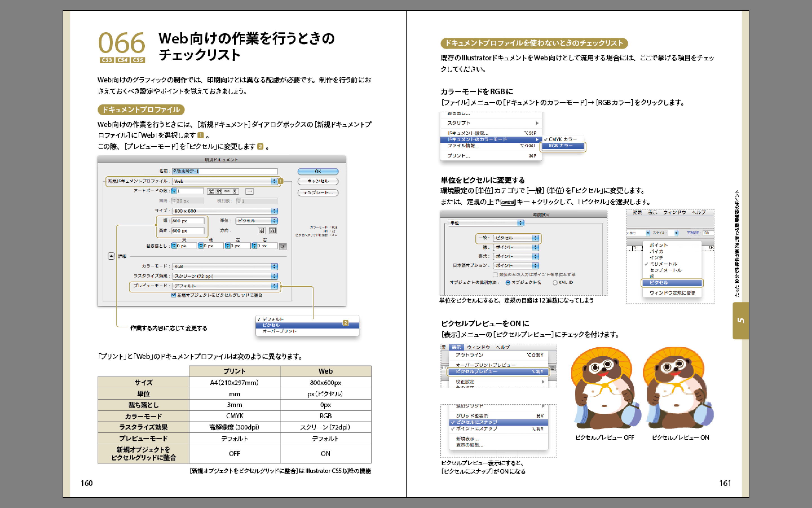Set landscape orientation icon beside 方向

click(x=273, y=231)
